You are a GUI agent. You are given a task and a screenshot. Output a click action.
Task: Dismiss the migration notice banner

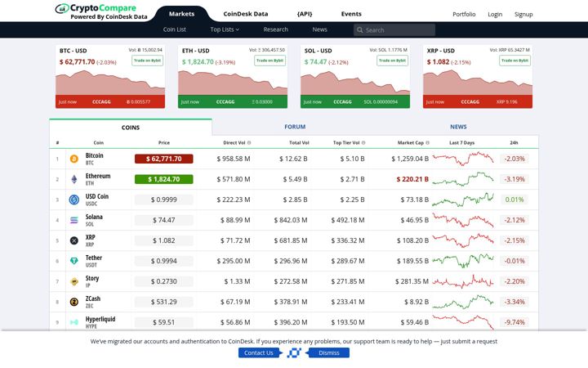329,353
